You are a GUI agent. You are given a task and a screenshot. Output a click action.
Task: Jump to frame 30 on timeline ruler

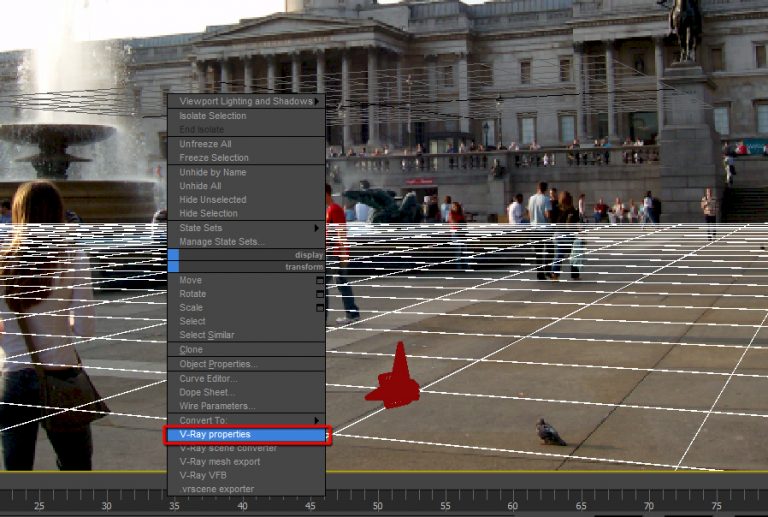click(106, 506)
